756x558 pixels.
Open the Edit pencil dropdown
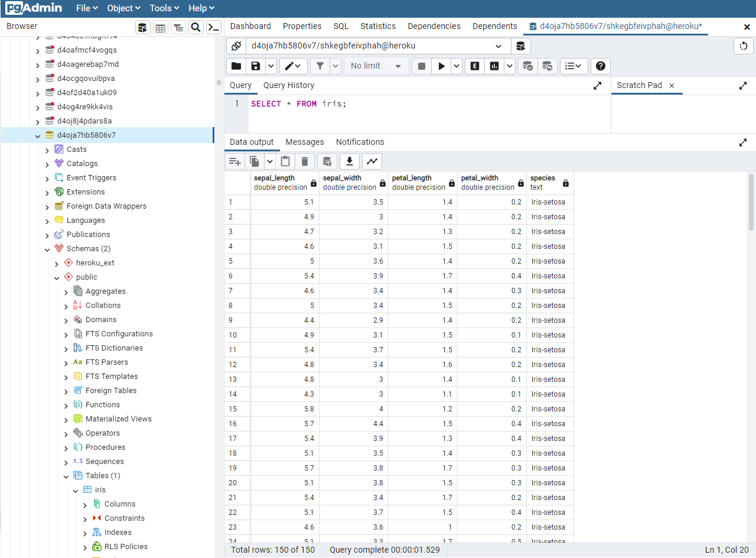click(x=294, y=66)
